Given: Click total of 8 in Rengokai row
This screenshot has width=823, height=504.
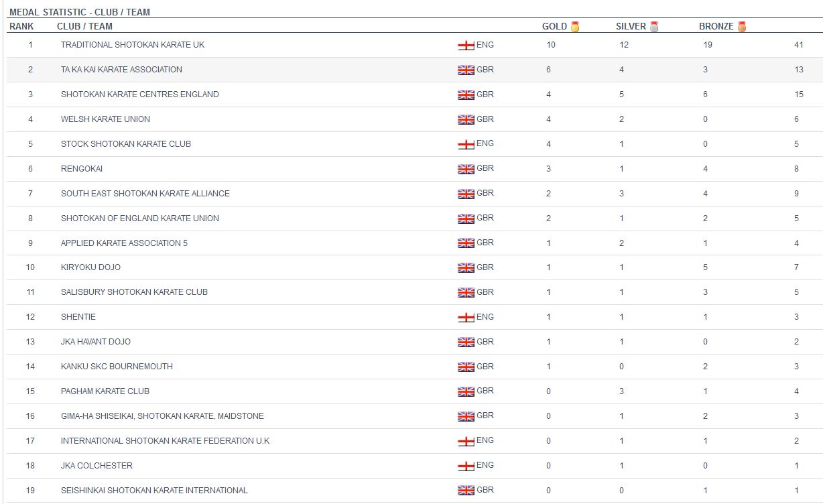Looking at the screenshot, I should click(796, 169).
